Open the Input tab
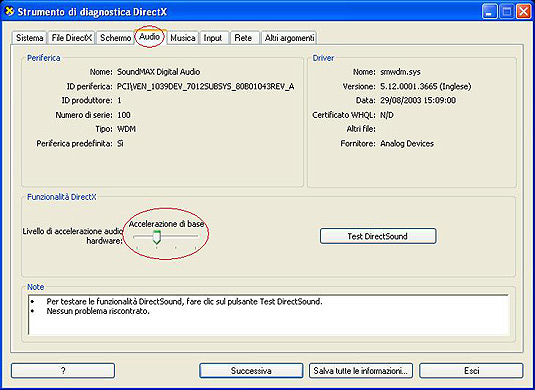Image resolution: width=535 pixels, height=390 pixels. click(213, 38)
